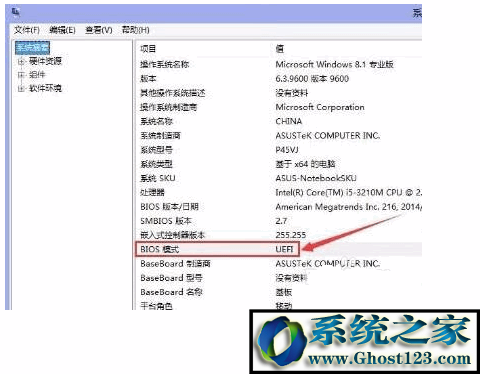480x374 pixels.
Task: Click the 255.255 value
Action: 291,235
